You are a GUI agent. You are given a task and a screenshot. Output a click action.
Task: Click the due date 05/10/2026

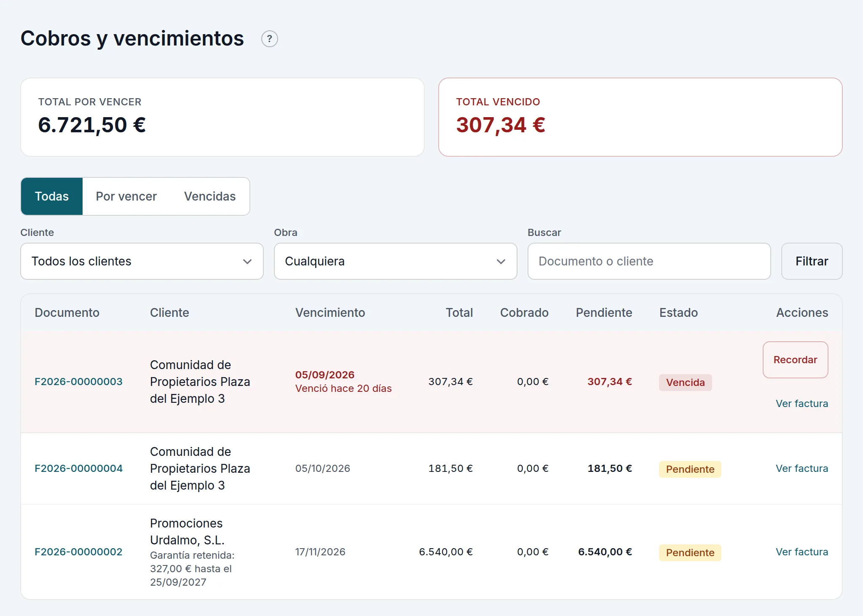(x=322, y=469)
